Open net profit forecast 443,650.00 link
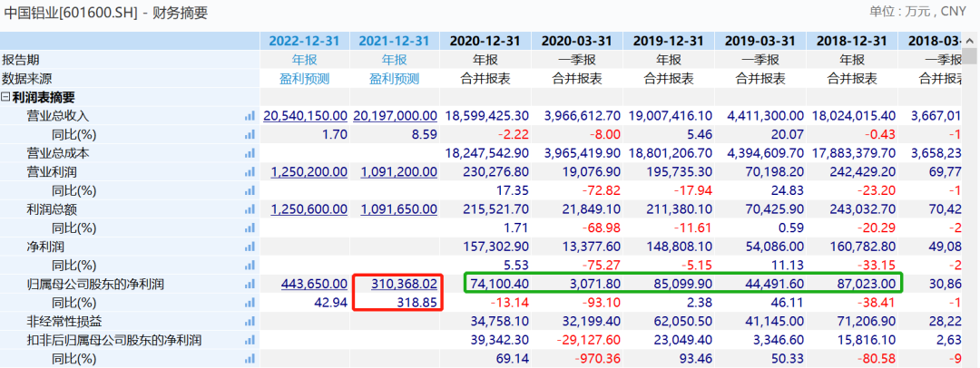The image size is (980, 368). click(x=314, y=285)
